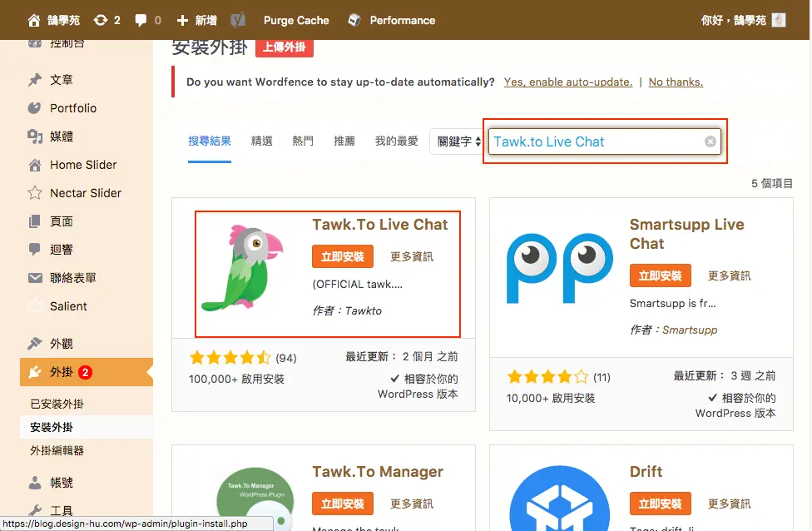Click the Nectar Slider star icon

click(x=35, y=193)
